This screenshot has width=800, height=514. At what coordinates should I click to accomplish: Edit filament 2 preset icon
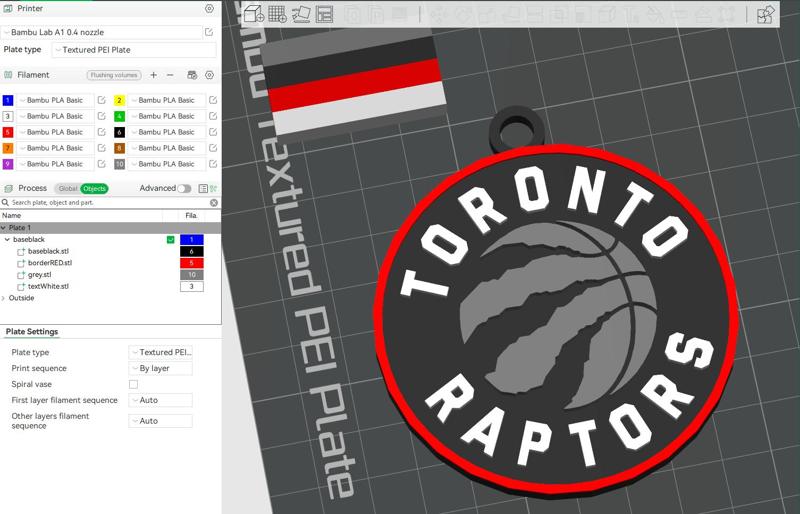(x=213, y=101)
